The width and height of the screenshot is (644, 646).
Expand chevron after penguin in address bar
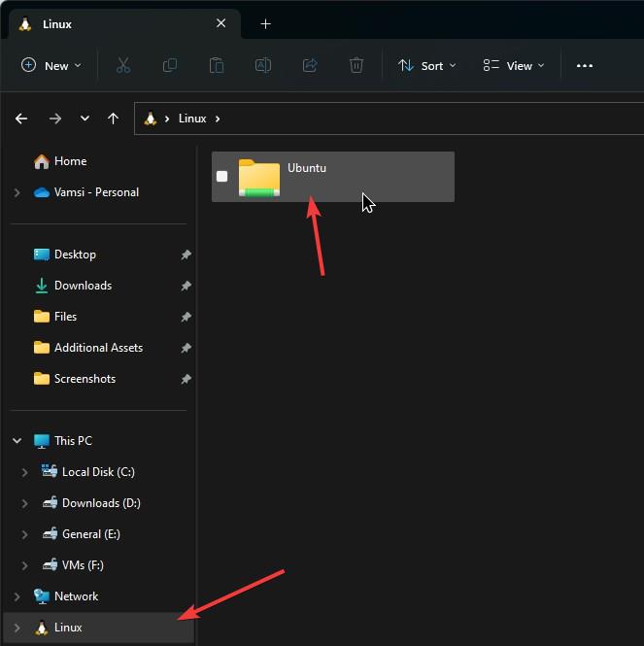pyautogui.click(x=167, y=119)
